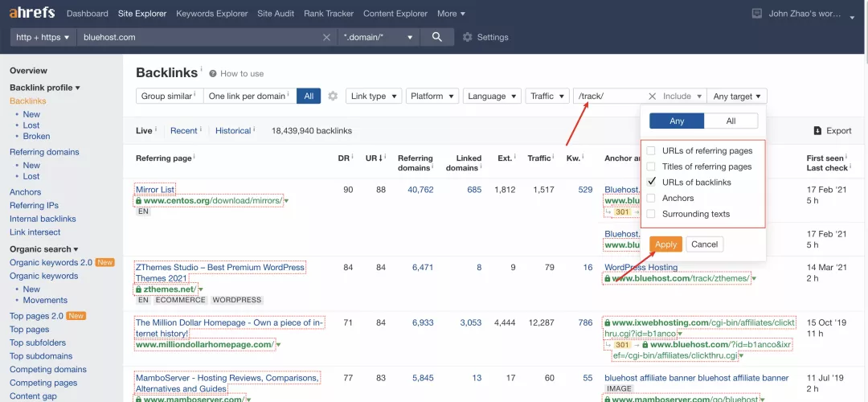Image resolution: width=868 pixels, height=402 pixels.
Task: Choose One link per domain mode
Action: tap(250, 96)
